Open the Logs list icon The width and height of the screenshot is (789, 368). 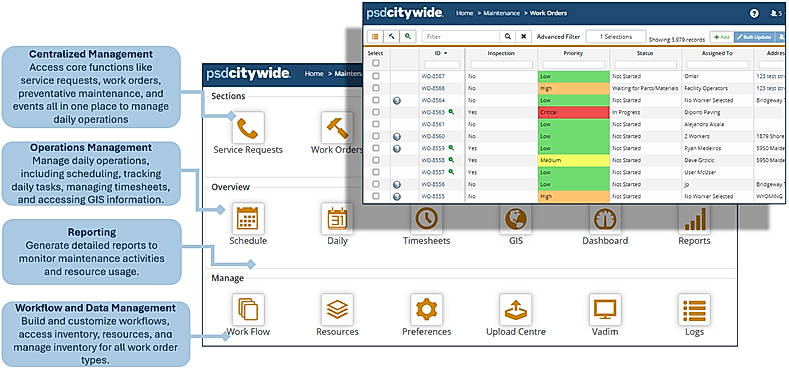click(694, 310)
